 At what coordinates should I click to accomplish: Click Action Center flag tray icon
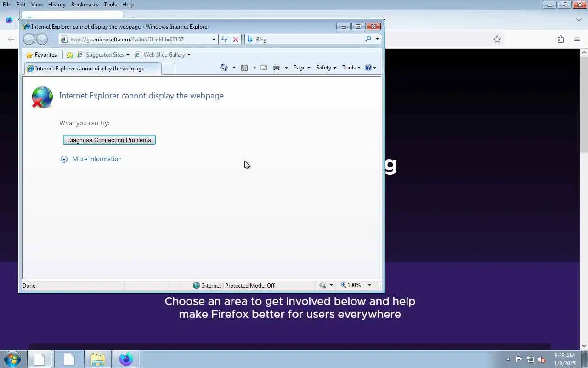point(519,360)
